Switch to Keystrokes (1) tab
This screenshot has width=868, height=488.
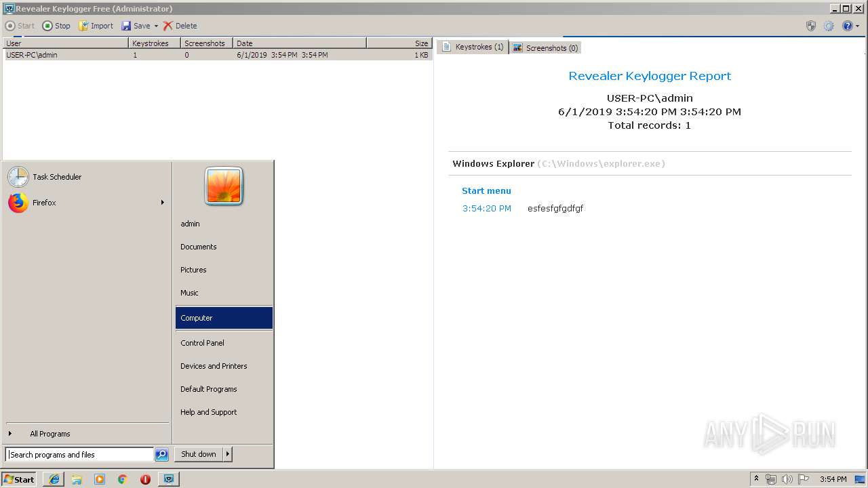click(473, 47)
